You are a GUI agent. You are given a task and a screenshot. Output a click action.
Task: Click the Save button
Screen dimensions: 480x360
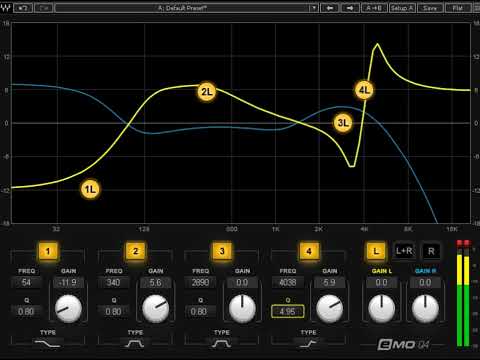coord(430,8)
